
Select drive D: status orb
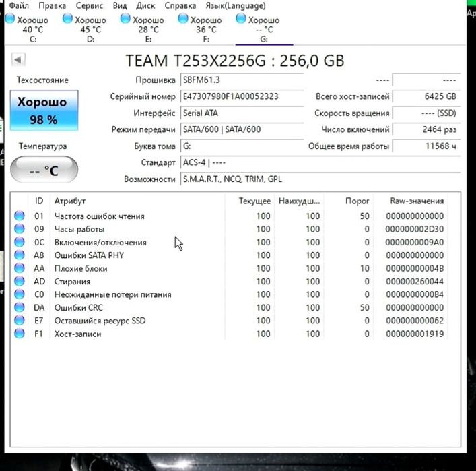tap(67, 19)
